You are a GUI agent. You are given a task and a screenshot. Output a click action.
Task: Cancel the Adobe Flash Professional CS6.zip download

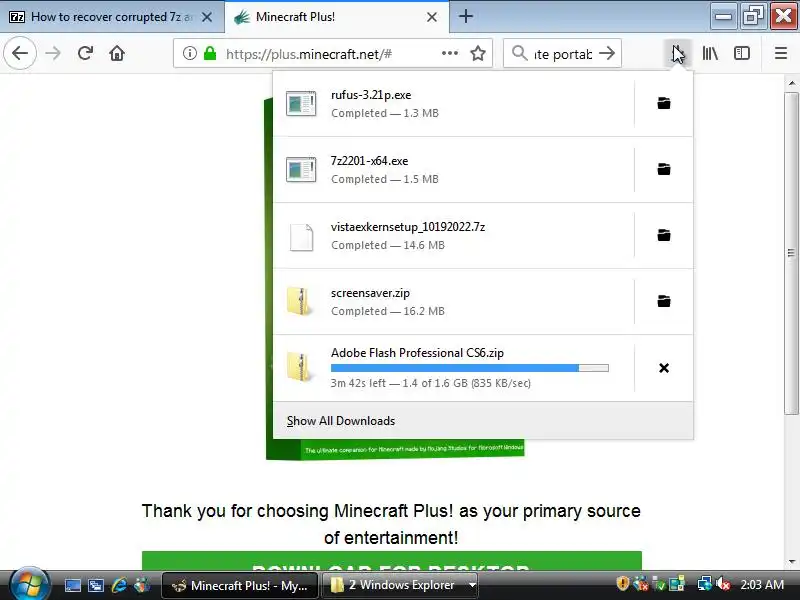click(x=664, y=368)
